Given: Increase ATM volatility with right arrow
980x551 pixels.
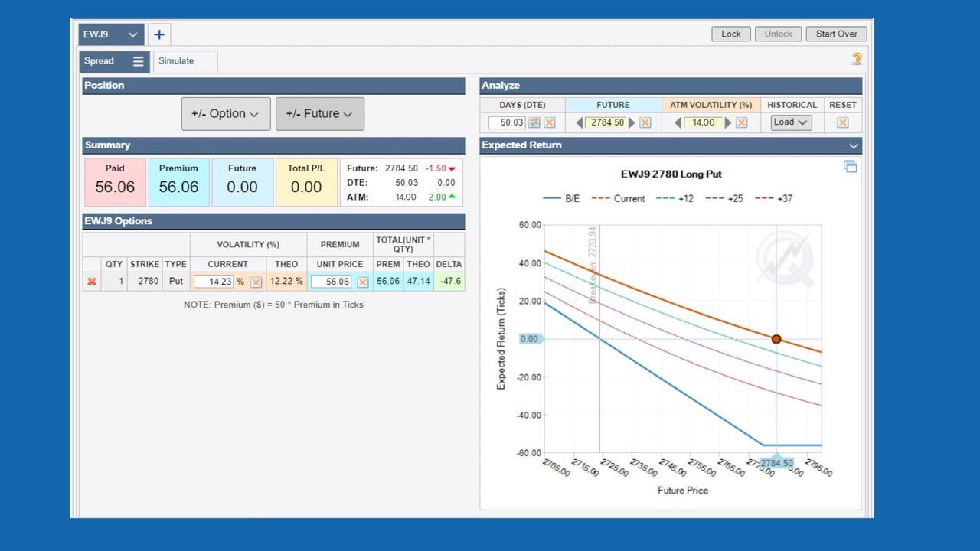Looking at the screenshot, I should [728, 122].
